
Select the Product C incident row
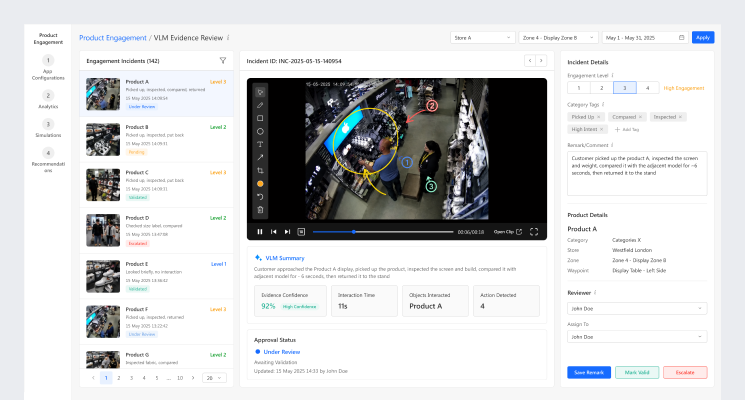[156, 185]
